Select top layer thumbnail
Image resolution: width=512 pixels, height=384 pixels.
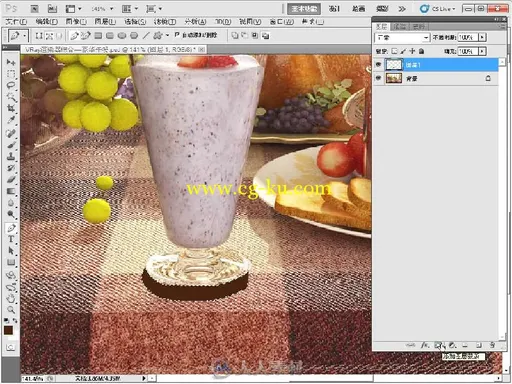(x=394, y=65)
